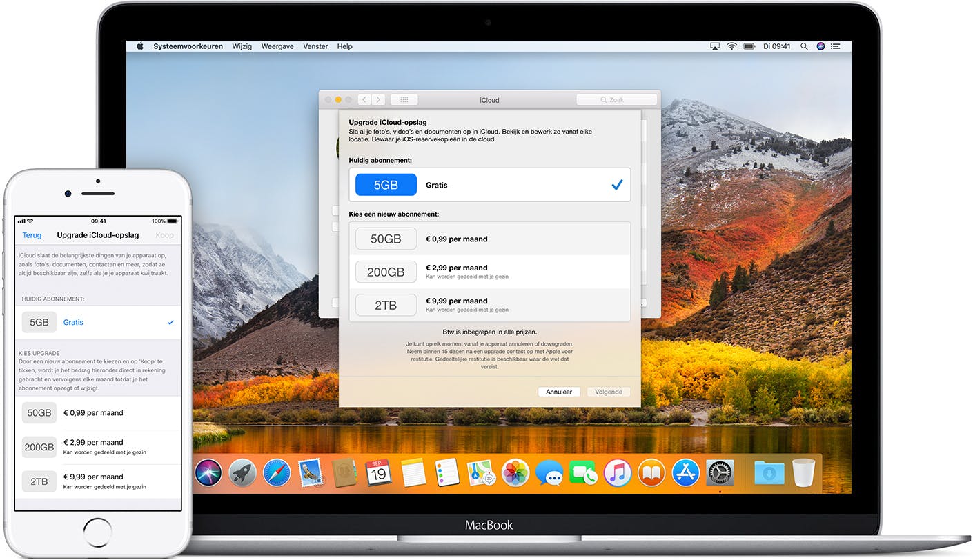Open the Downloads folder in the Dock
The image size is (973, 560).
[769, 473]
